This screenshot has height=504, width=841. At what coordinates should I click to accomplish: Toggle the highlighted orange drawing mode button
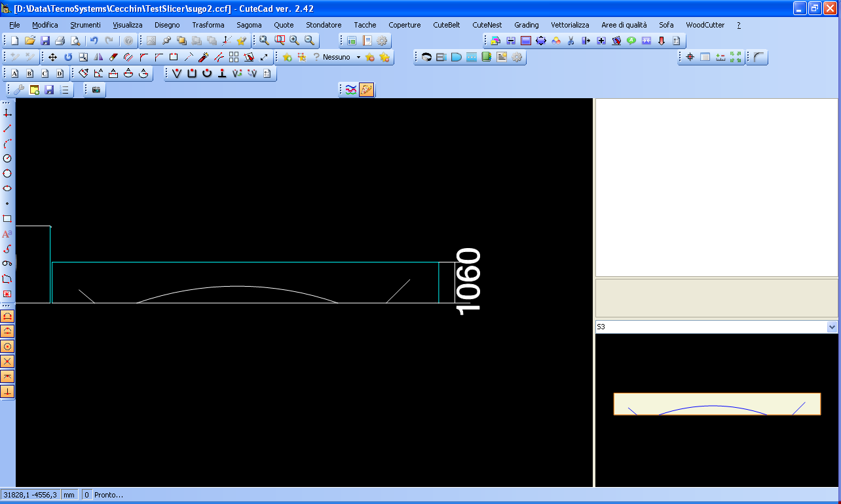click(x=366, y=90)
